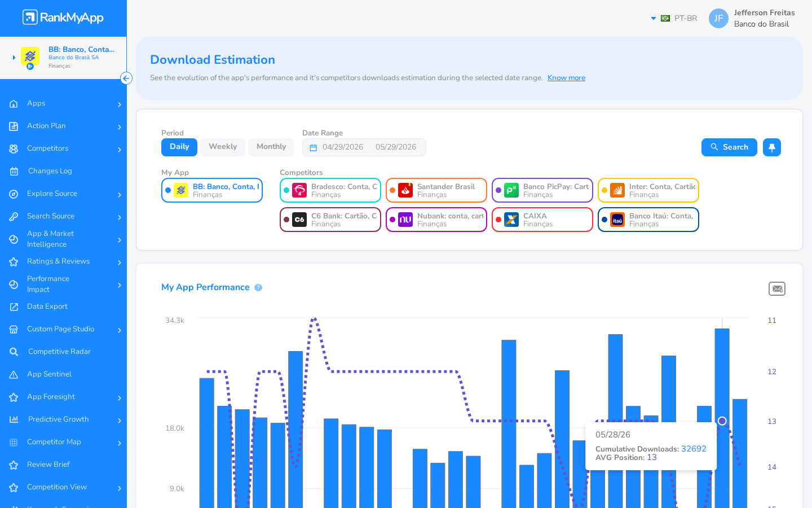Click the start date field 04/29/2026
The height and width of the screenshot is (508, 812).
click(343, 147)
